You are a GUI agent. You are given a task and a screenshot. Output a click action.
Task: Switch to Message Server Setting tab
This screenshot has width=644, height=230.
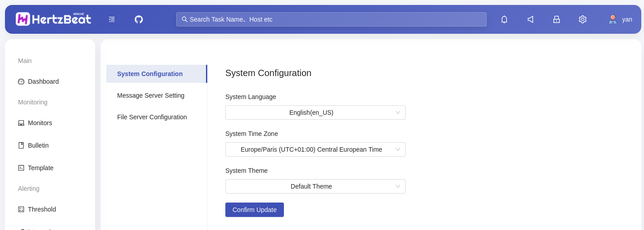pyautogui.click(x=151, y=95)
